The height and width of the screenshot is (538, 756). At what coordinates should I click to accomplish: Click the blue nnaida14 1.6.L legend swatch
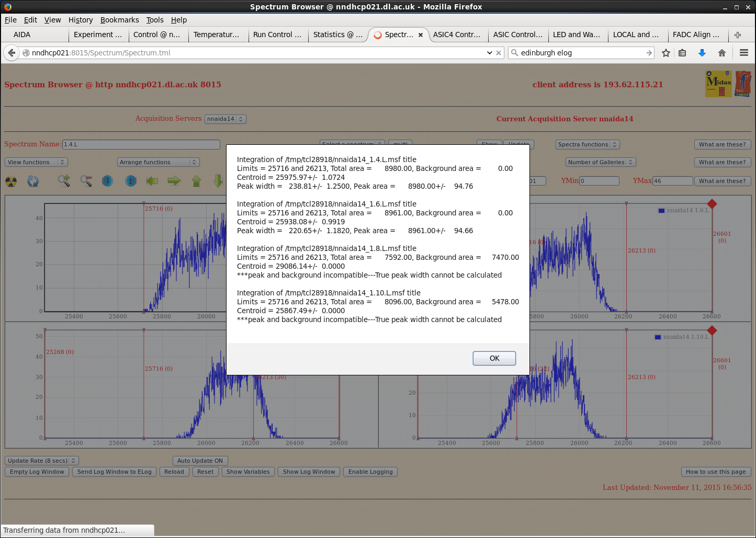[x=661, y=211]
